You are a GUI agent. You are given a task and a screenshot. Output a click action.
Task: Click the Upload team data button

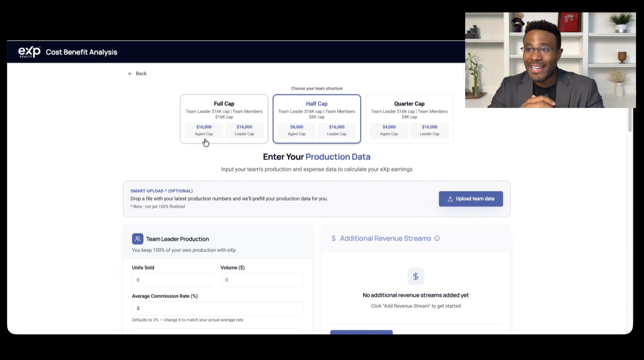tap(471, 199)
